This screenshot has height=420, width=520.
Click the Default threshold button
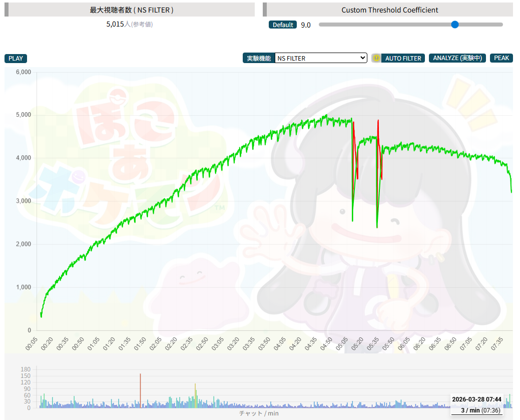coord(283,25)
